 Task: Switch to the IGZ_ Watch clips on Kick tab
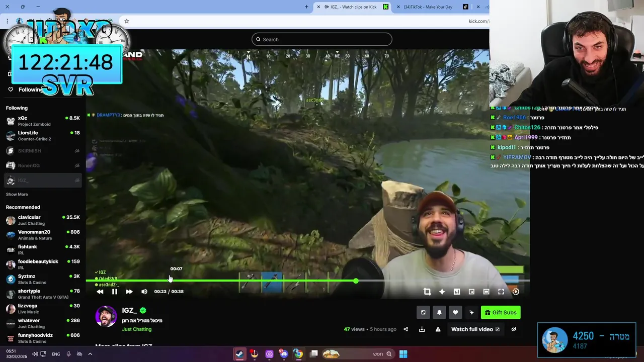352,7
